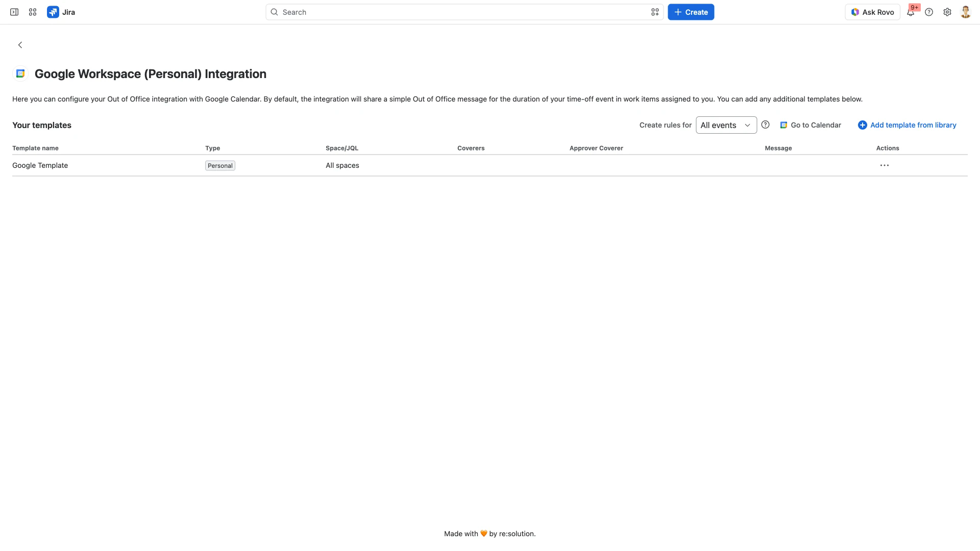Click the All spaces cell
The width and height of the screenshot is (980, 551).
point(342,165)
